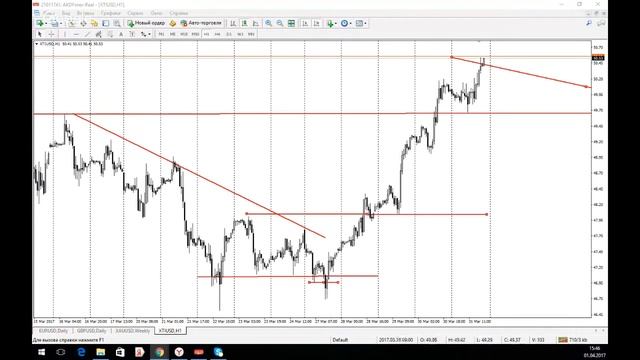Switch to M1 timeframe

pos(161,34)
